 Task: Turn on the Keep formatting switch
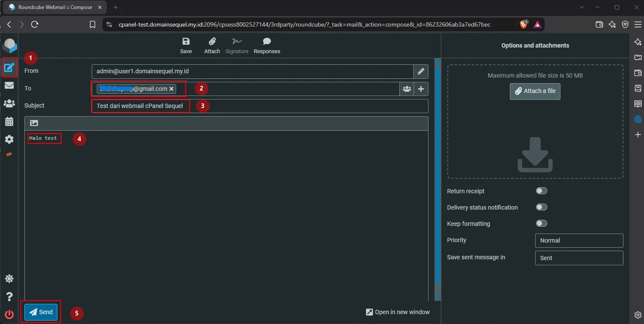click(x=542, y=223)
